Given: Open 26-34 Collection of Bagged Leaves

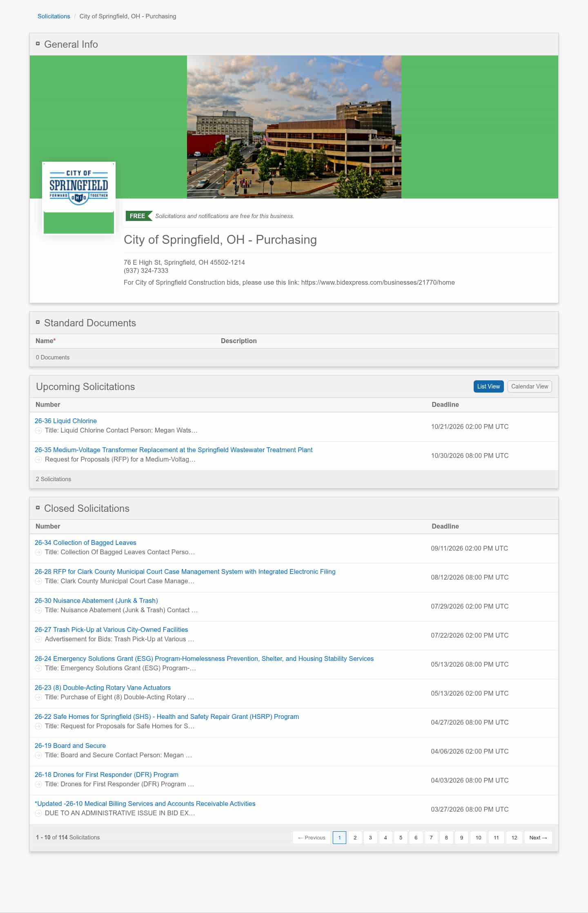Looking at the screenshot, I should [x=85, y=542].
